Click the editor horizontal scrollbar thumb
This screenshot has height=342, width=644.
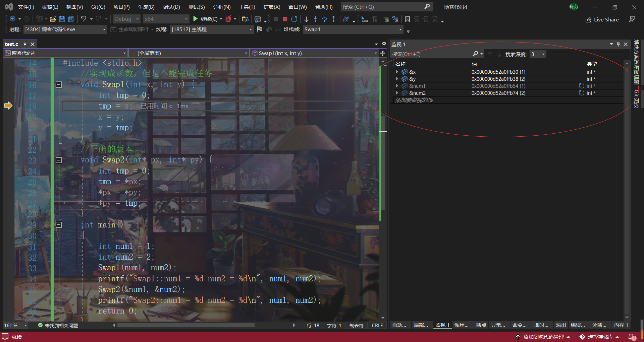click(x=186, y=325)
